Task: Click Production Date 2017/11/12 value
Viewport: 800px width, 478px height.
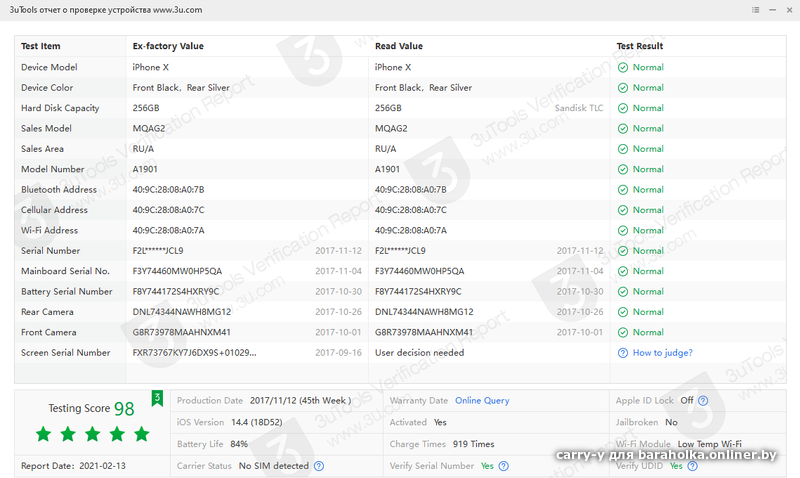Action: coord(301,400)
